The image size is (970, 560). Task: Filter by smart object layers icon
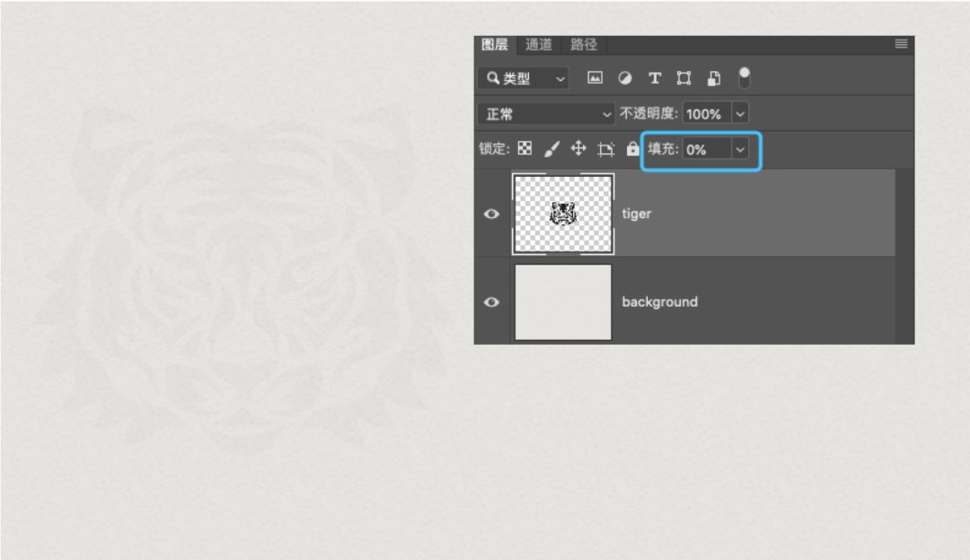point(713,78)
